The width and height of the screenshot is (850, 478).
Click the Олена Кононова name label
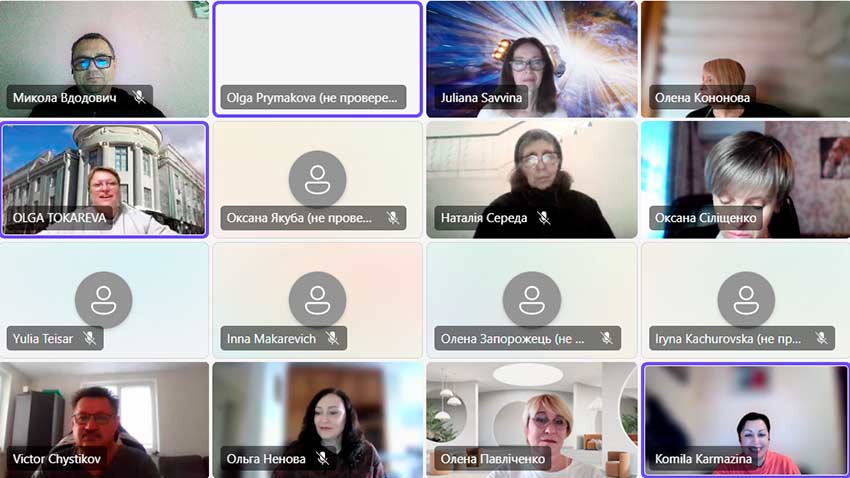[702, 98]
